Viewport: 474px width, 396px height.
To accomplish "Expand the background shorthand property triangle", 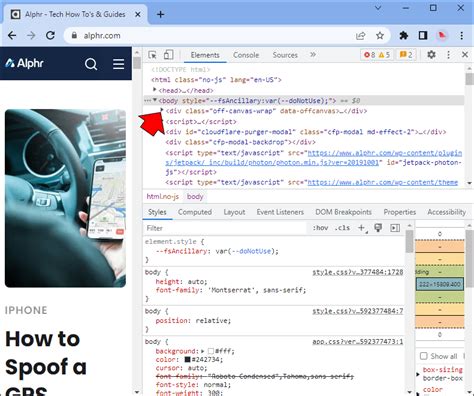I will 203,351.
